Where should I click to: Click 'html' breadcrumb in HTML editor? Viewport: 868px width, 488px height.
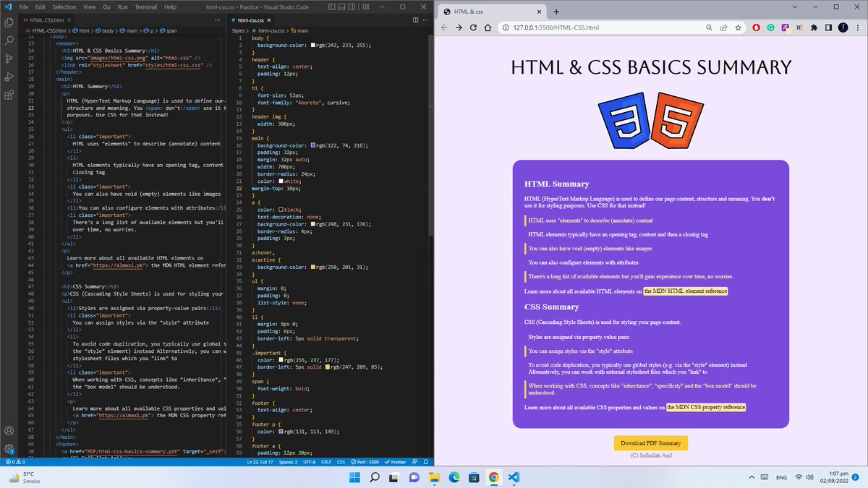pos(84,31)
